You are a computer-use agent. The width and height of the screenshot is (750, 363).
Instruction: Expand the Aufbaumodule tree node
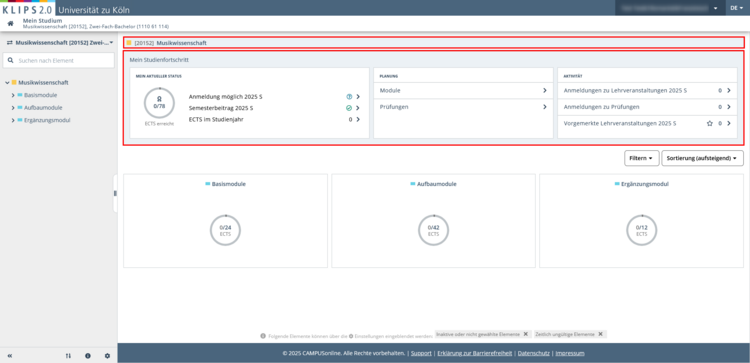[13, 108]
